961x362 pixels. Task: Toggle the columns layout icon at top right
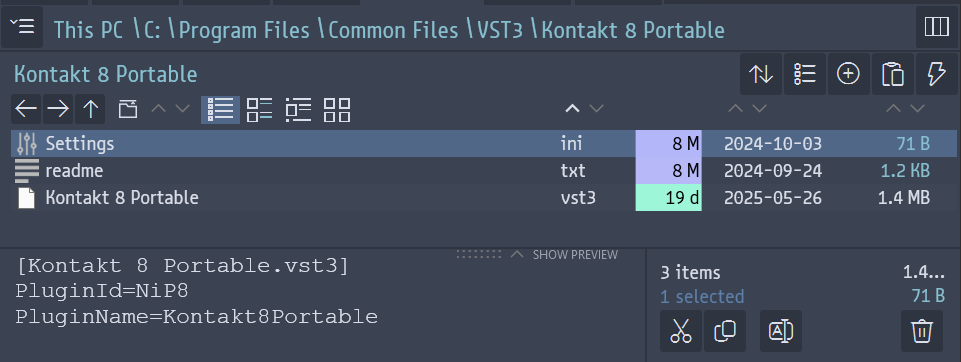[x=936, y=28]
